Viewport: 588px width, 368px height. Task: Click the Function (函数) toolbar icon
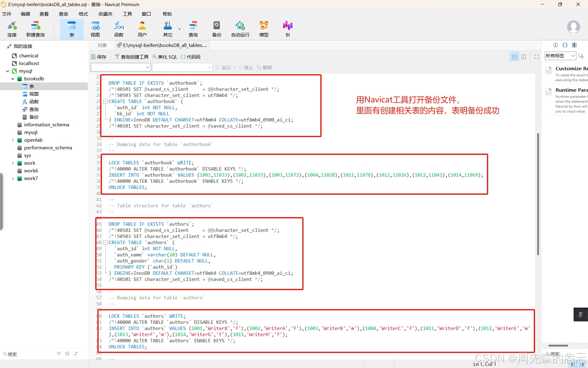coord(119,29)
